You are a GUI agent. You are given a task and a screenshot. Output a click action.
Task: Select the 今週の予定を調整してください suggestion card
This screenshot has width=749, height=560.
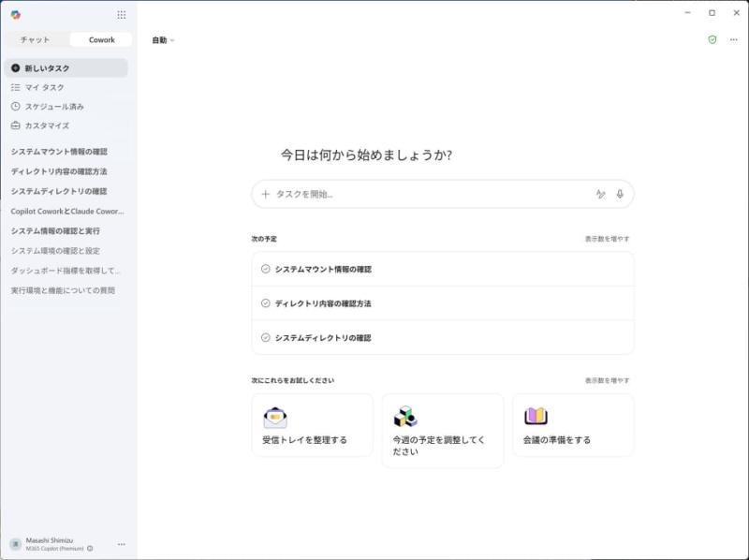[443, 431]
